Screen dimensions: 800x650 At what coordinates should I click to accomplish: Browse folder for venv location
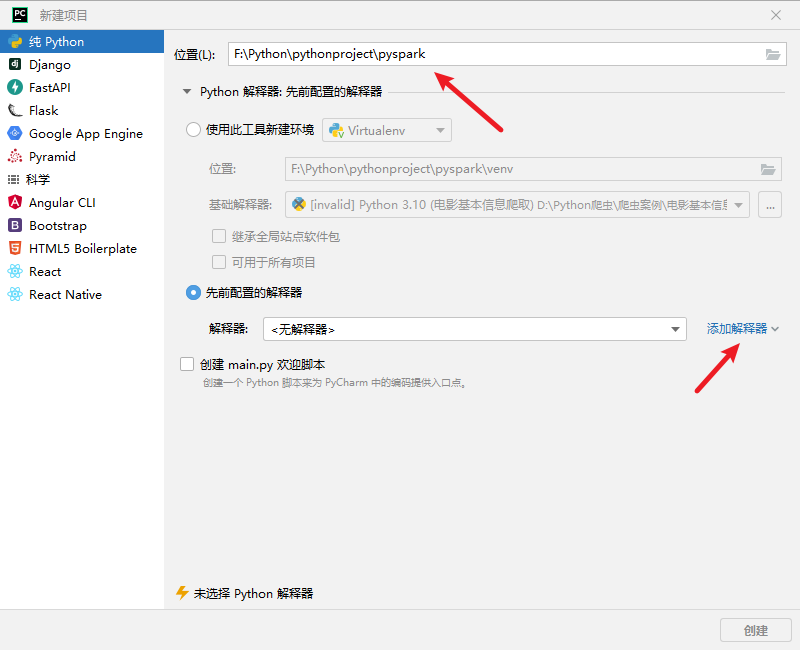coord(767,169)
